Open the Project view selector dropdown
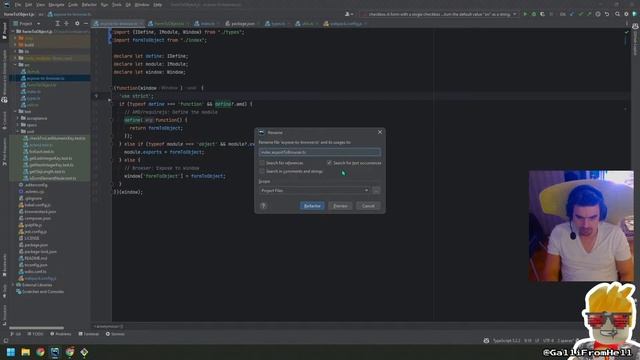640x360 pixels. coord(27,24)
